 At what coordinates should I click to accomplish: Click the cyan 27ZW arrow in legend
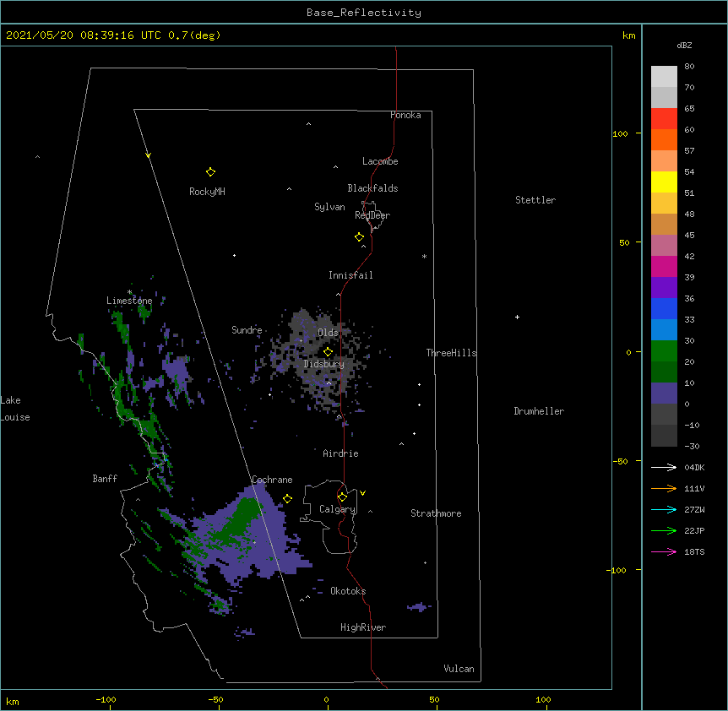(x=664, y=509)
